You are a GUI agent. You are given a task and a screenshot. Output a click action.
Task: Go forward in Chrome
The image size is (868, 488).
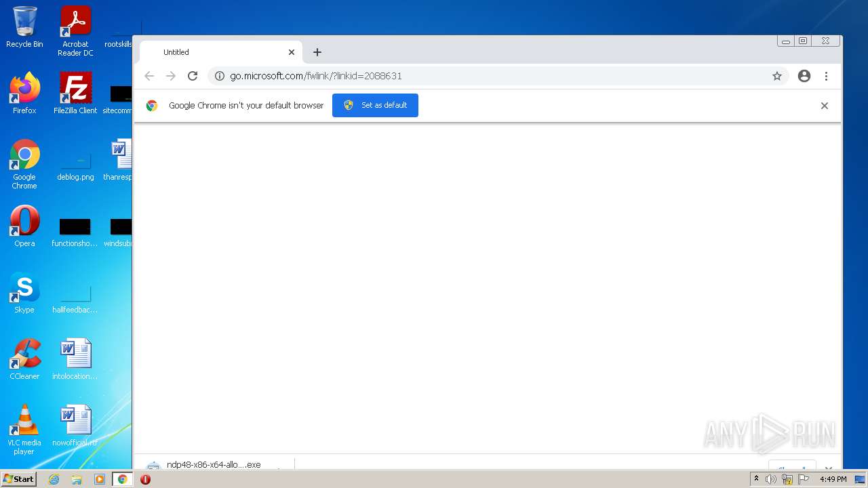[171, 76]
